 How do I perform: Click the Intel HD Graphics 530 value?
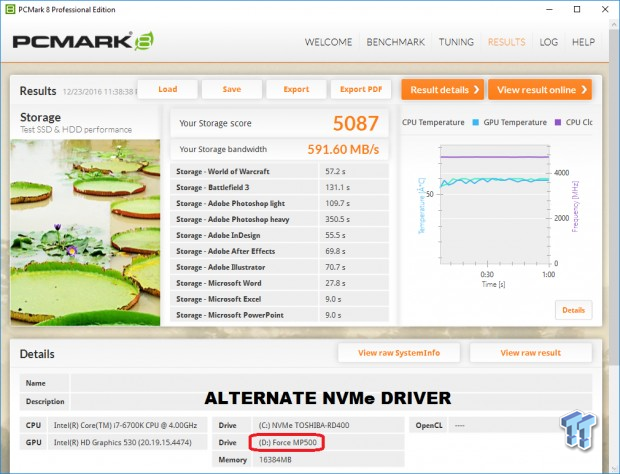point(123,442)
